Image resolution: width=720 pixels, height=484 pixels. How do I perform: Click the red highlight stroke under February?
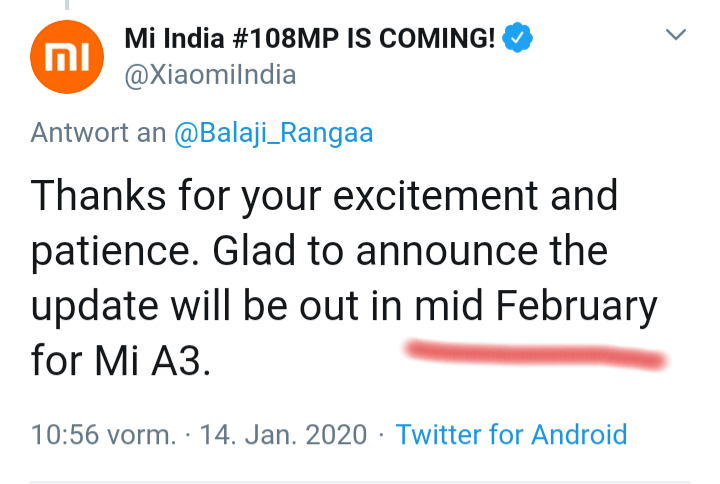point(535,355)
